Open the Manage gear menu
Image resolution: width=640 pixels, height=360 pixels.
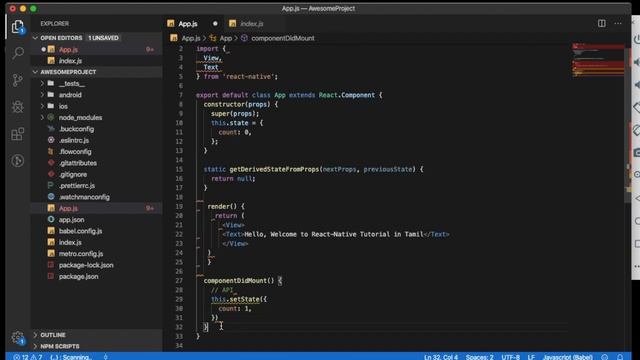click(18, 338)
